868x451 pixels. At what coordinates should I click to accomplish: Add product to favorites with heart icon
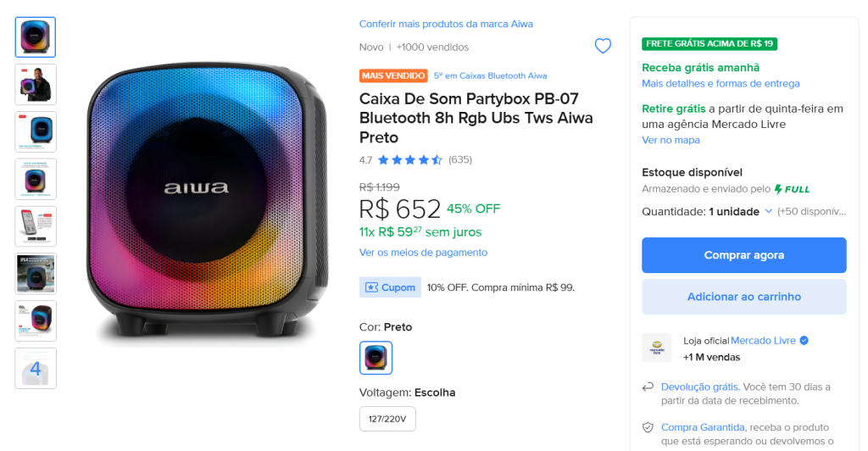(603, 47)
